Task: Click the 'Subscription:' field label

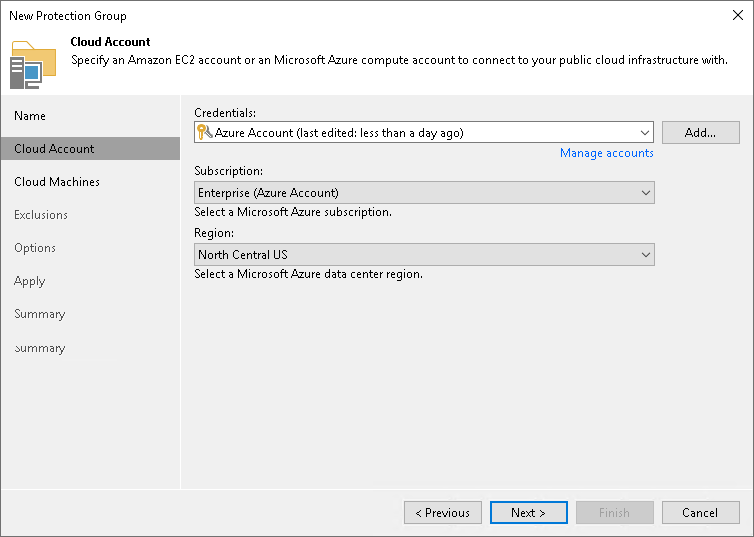Action: click(x=228, y=171)
